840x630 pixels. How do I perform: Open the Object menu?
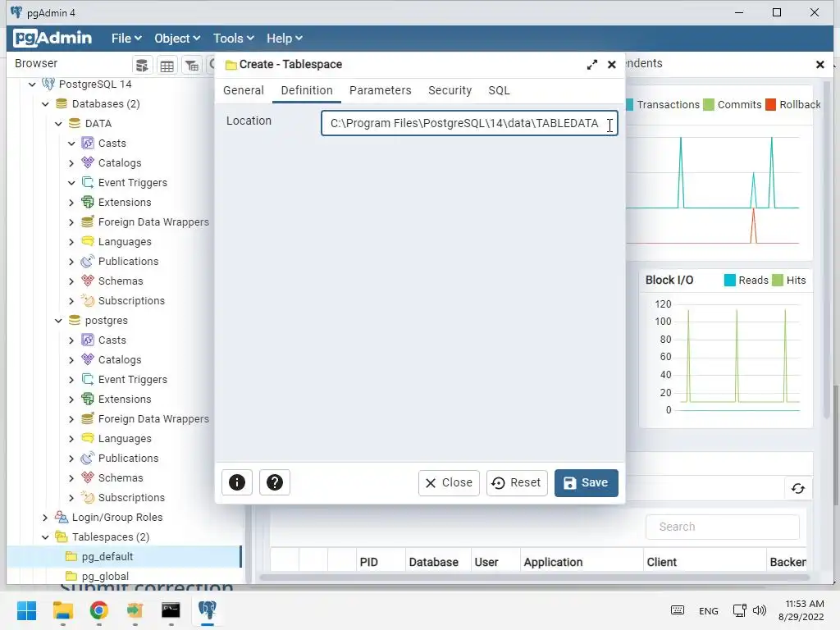(177, 38)
